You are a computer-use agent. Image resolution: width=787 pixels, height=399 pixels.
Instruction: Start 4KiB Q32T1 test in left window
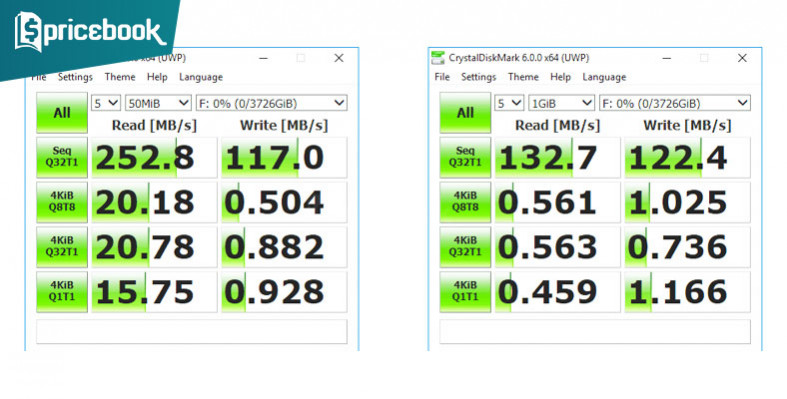[x=62, y=247]
